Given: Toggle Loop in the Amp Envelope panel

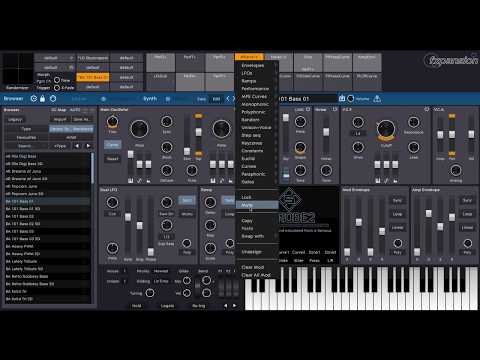Looking at the screenshot, I should [x=467, y=214].
